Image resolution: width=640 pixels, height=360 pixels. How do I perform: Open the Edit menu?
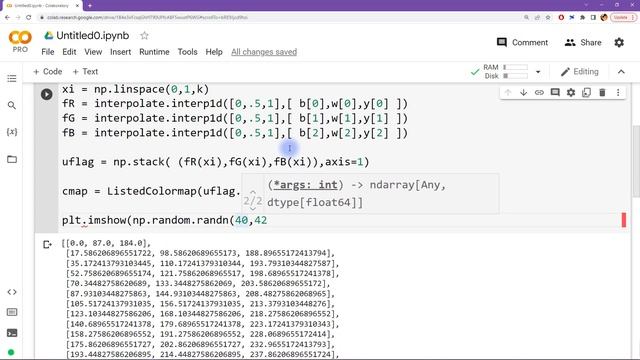click(x=69, y=52)
